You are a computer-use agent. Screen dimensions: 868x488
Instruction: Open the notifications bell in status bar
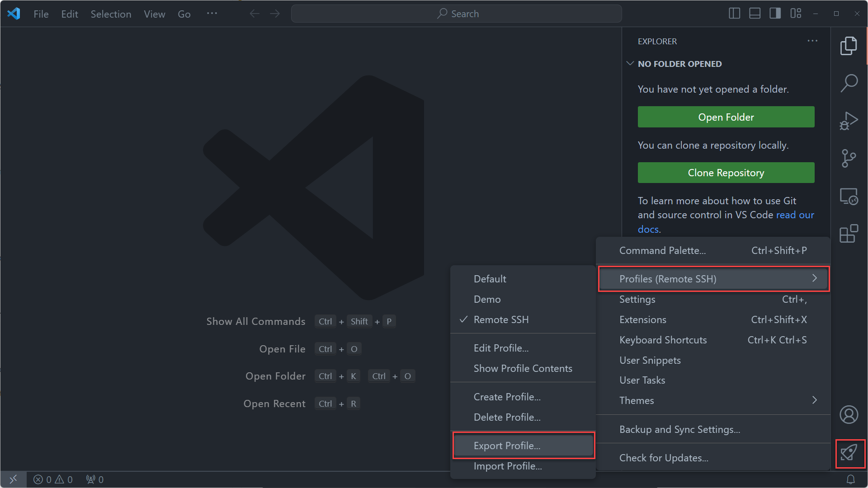pos(851,479)
